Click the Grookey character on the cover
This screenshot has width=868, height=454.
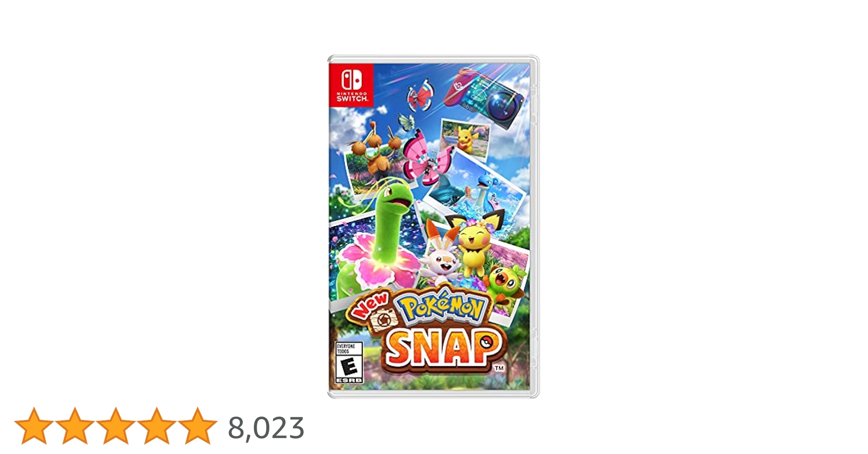[504, 284]
